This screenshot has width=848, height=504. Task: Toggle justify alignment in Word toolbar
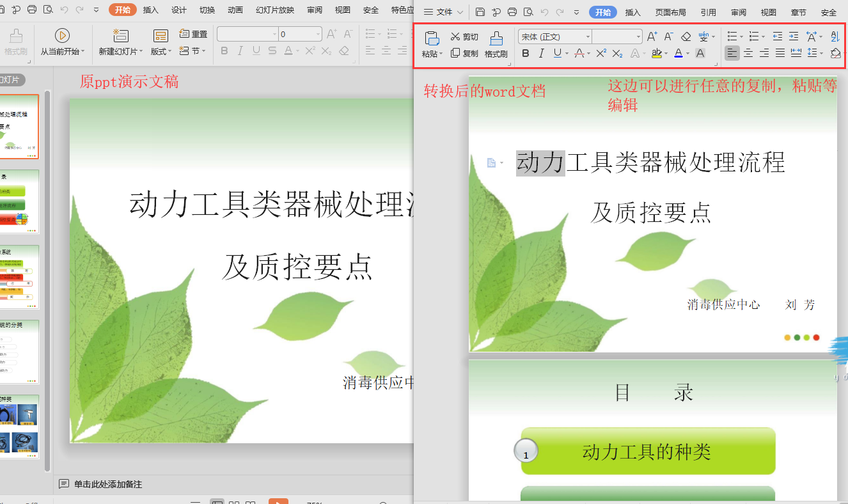pos(780,54)
